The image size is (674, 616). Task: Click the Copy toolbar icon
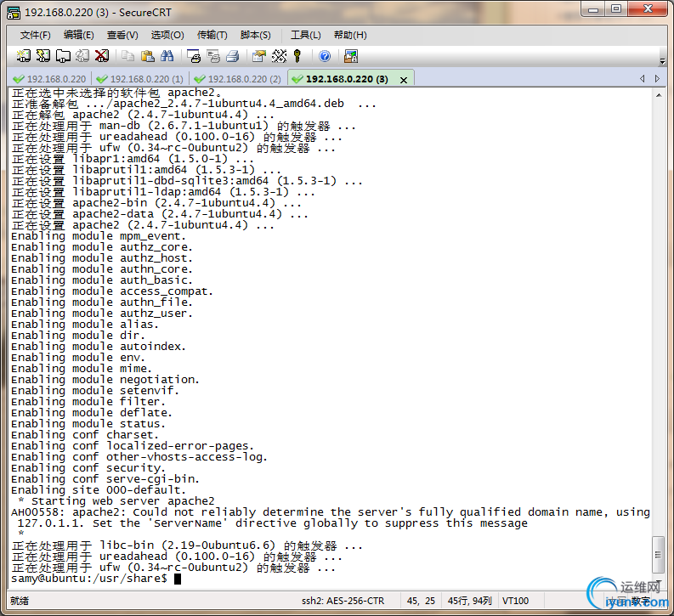tap(127, 56)
